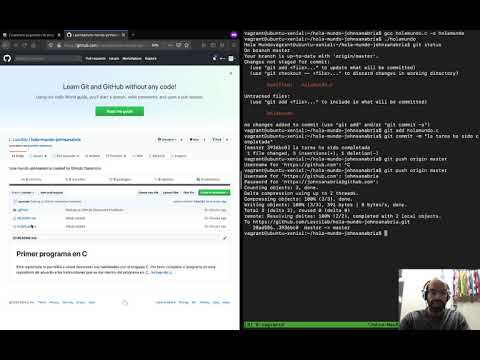View the contributors count link
Image resolution: width=480 pixels, height=360 pixels.
[208, 180]
